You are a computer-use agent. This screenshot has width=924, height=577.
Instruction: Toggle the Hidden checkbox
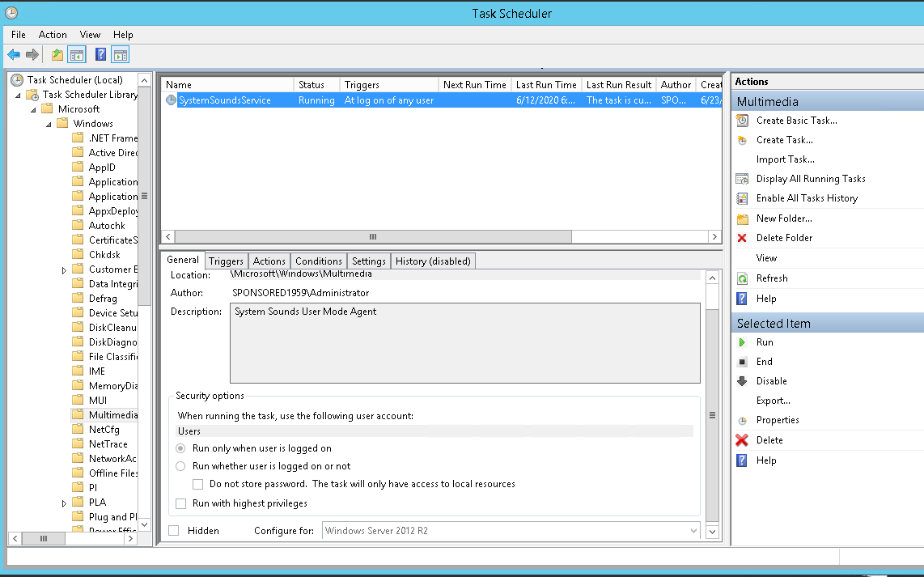point(174,531)
